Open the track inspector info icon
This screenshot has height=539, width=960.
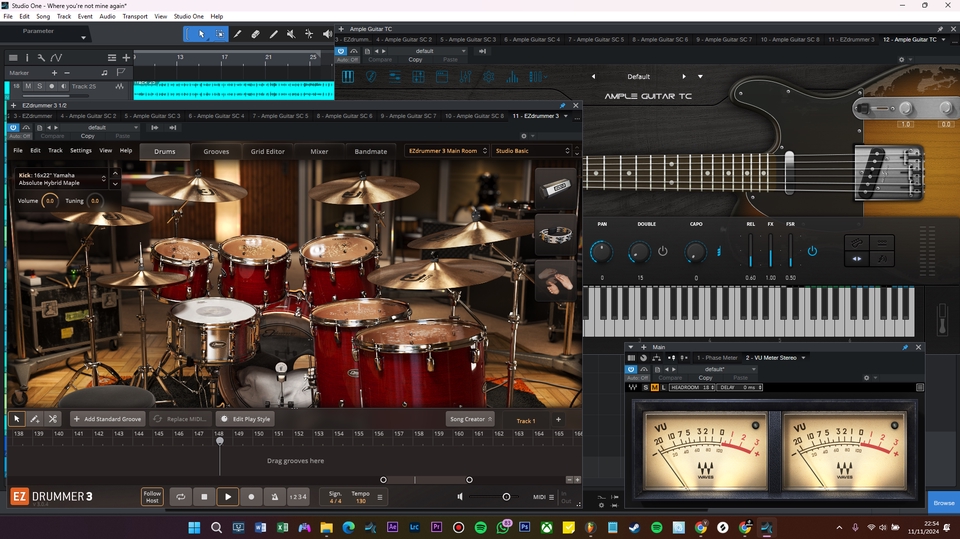pyautogui.click(x=27, y=58)
